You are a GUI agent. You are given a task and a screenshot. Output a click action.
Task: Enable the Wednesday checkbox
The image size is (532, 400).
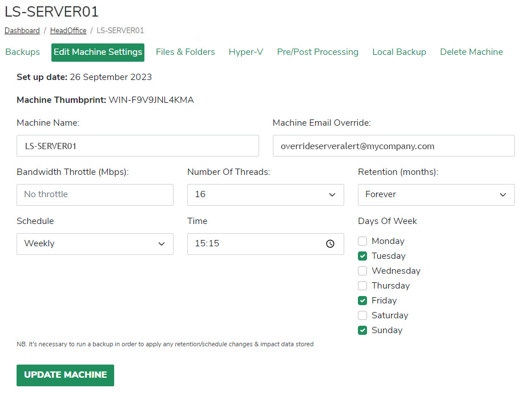tap(362, 271)
